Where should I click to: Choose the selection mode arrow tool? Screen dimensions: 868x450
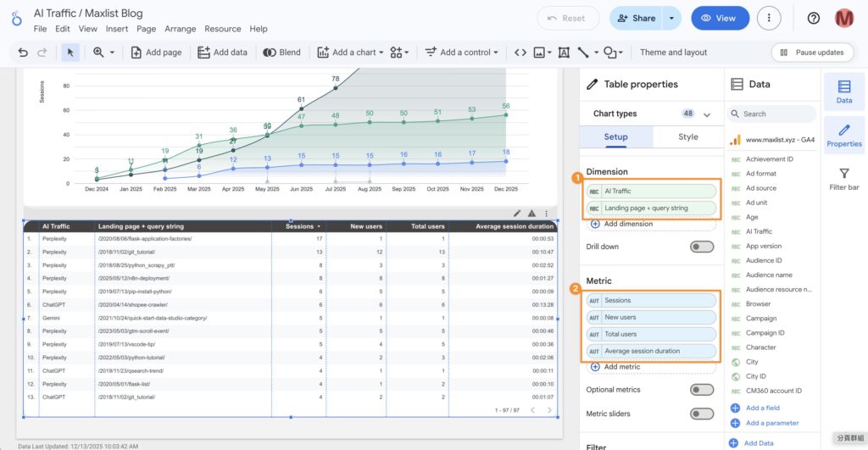[x=70, y=52]
